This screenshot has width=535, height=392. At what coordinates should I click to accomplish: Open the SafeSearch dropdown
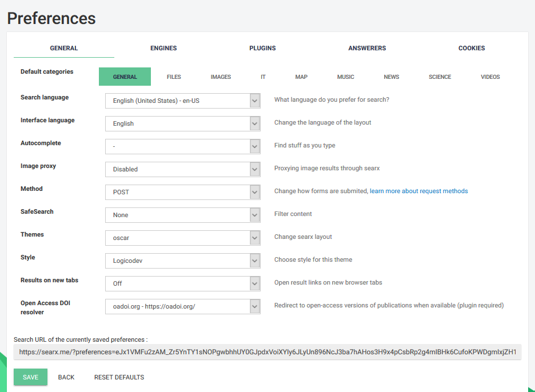[183, 215]
